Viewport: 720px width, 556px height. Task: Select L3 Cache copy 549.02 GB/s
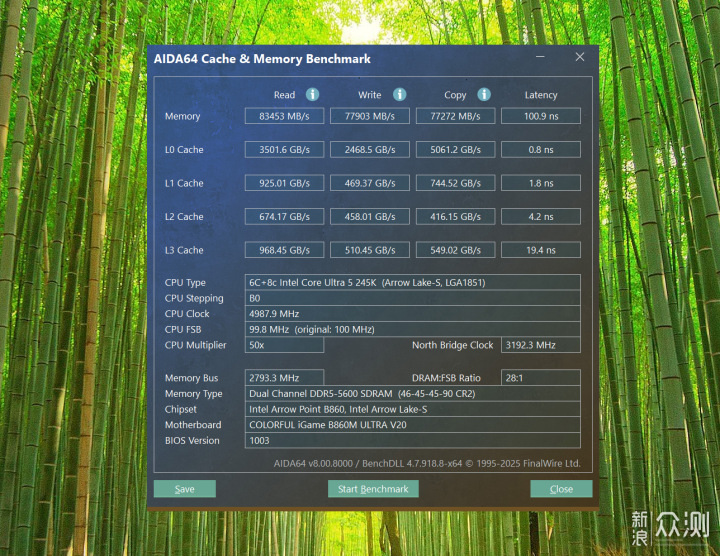455,250
